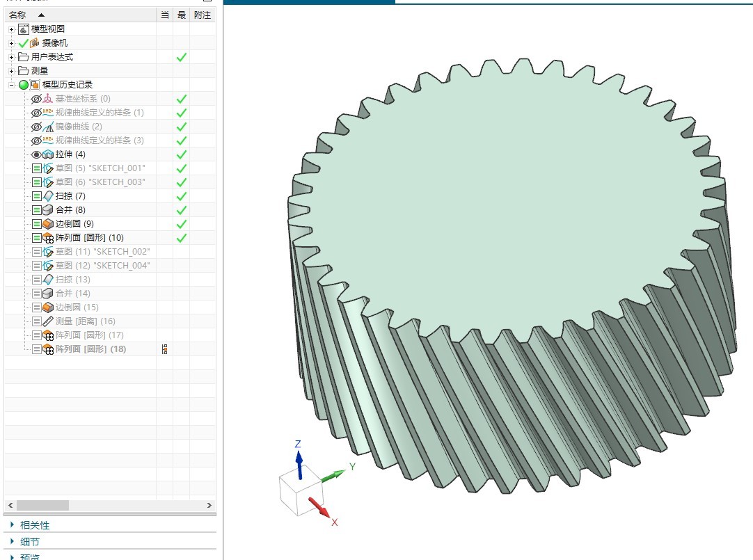Click the 边倒圆 (9) edge blend icon
The image size is (753, 560).
[x=48, y=224]
